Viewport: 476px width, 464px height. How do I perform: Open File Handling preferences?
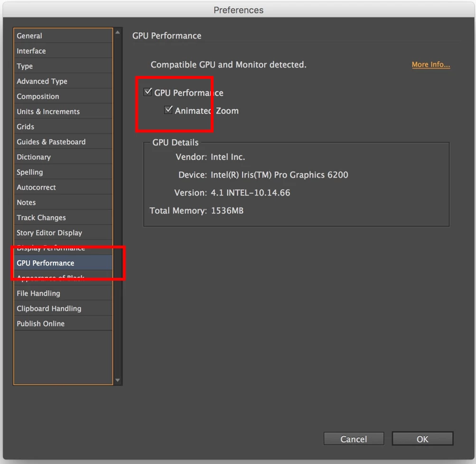tap(63, 293)
